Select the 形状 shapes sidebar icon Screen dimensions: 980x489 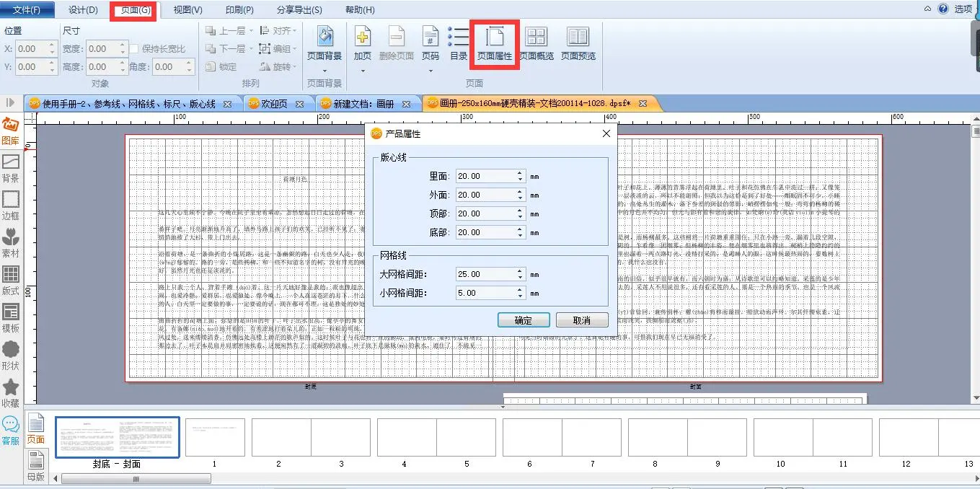pos(11,355)
